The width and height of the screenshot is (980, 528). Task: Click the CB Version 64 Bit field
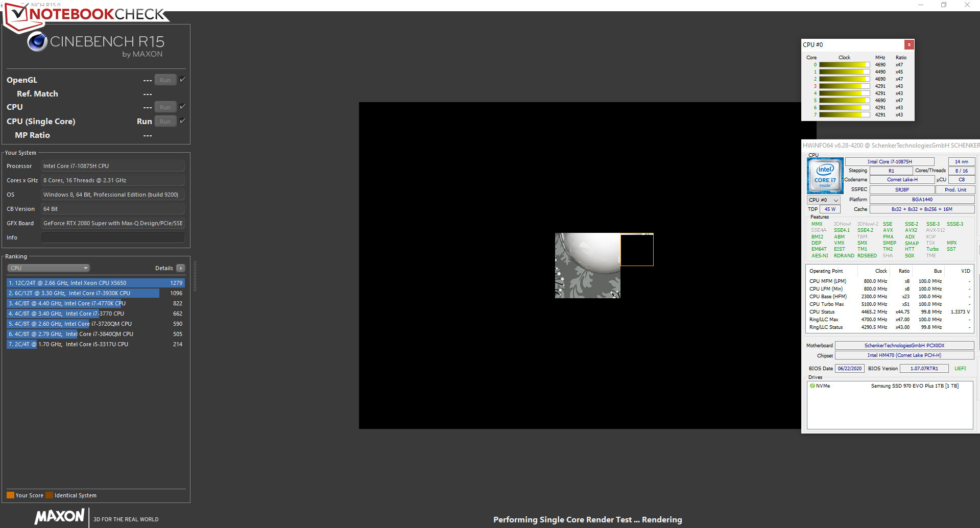[113, 209]
